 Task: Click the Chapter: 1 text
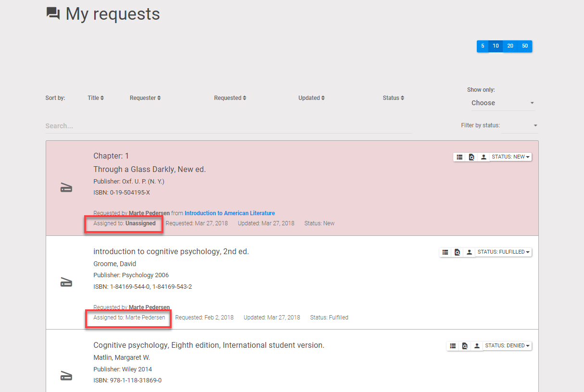pyautogui.click(x=111, y=156)
